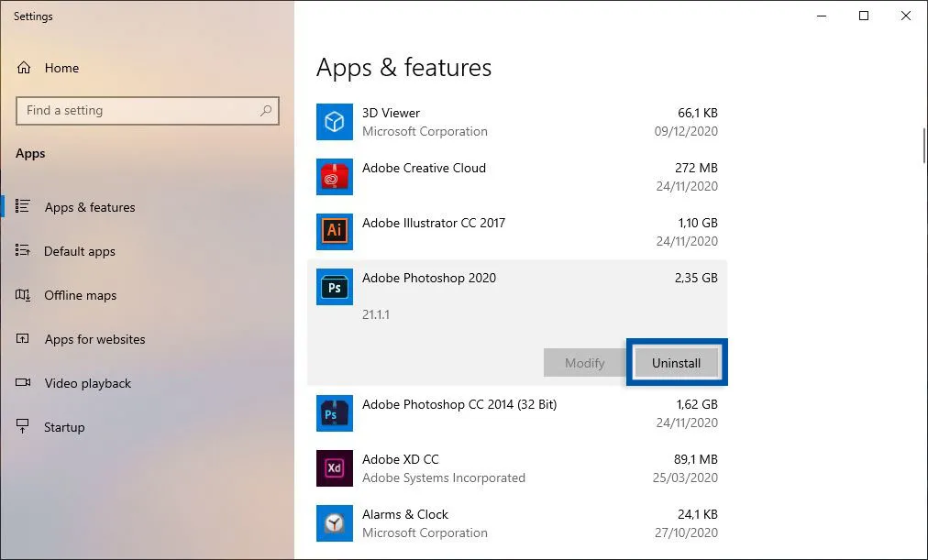Select the Video playback camera icon

click(x=24, y=383)
